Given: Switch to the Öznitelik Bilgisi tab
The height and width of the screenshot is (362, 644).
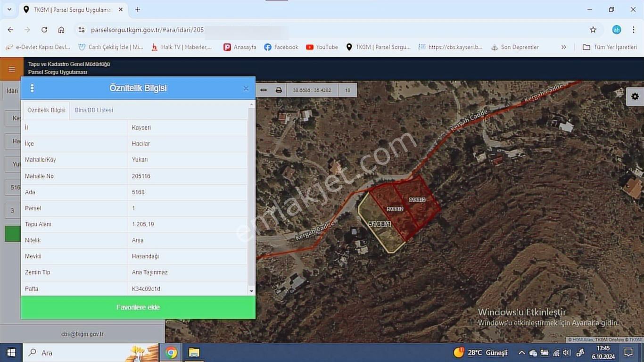Looking at the screenshot, I should click(x=46, y=110).
